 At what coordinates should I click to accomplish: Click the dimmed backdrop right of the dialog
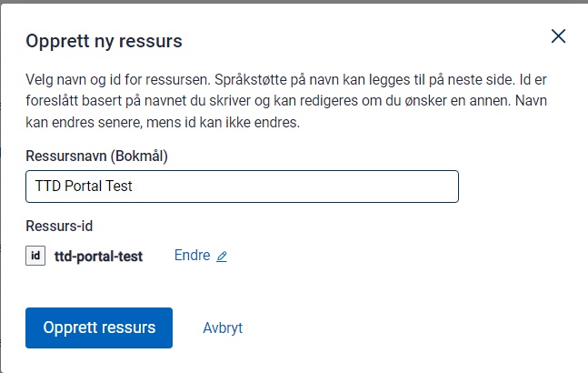click(x=584, y=182)
